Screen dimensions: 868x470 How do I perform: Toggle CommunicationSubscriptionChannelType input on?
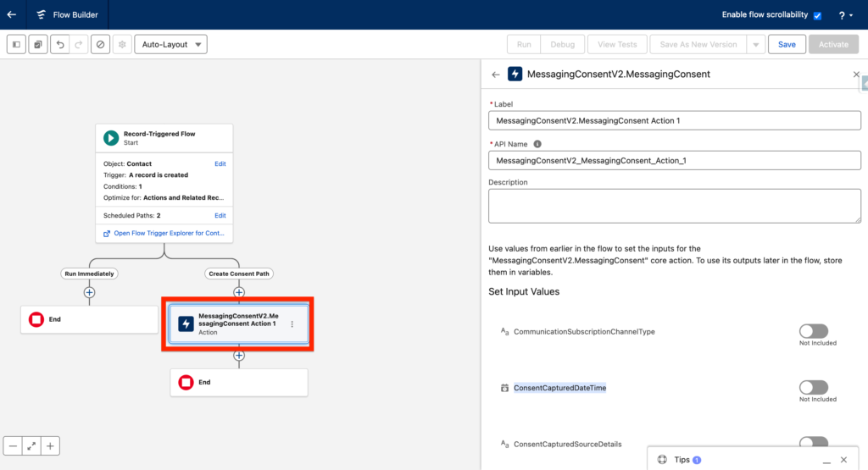point(813,331)
